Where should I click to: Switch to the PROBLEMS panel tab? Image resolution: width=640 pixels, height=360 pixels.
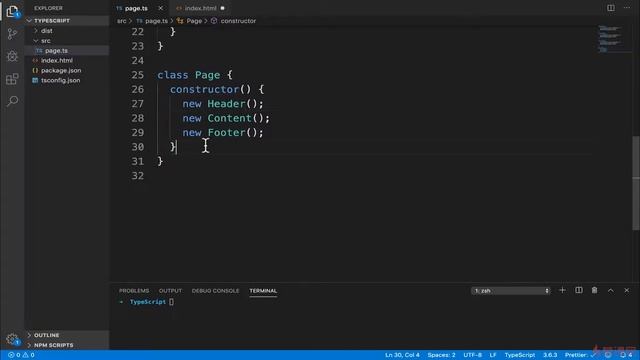[x=134, y=291]
